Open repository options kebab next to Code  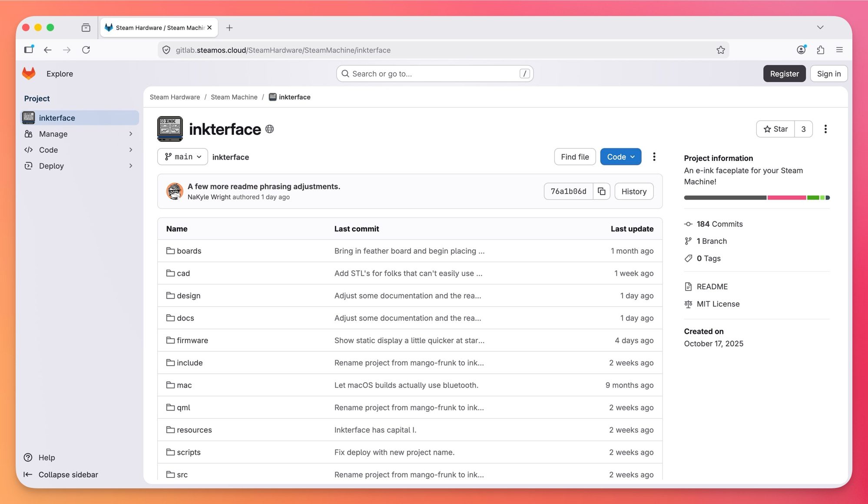[654, 157]
